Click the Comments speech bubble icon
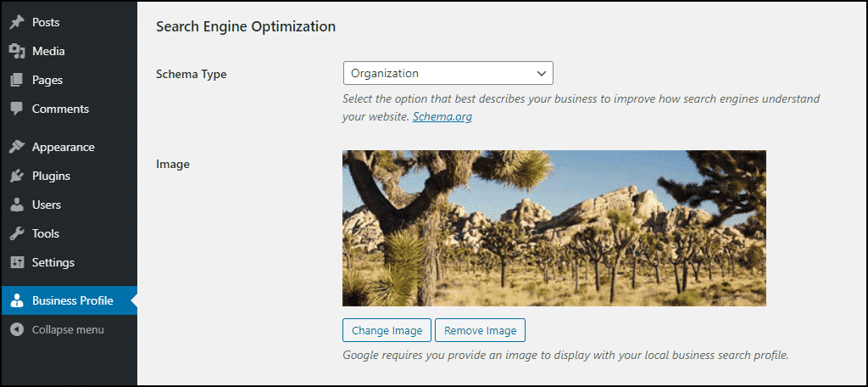 click(x=17, y=109)
